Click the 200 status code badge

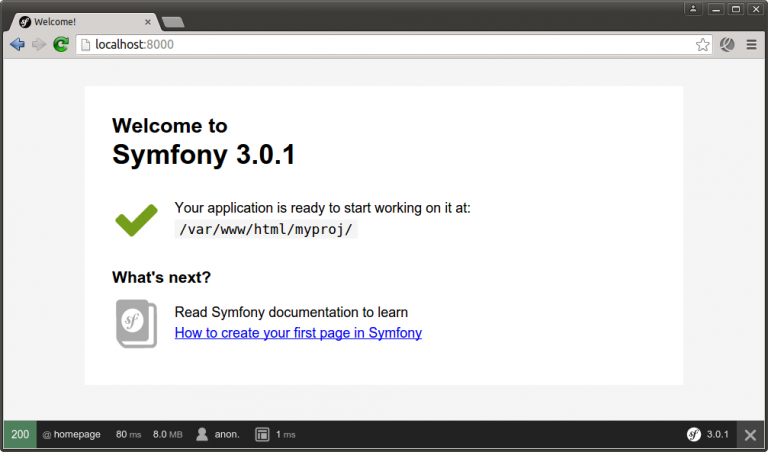point(20,435)
